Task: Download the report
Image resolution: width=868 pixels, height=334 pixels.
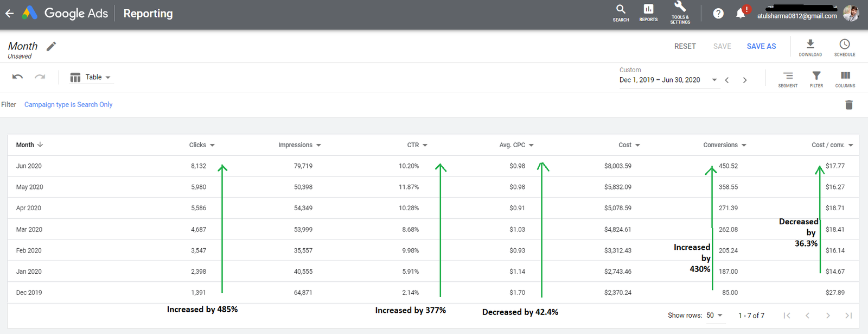Action: [810, 47]
